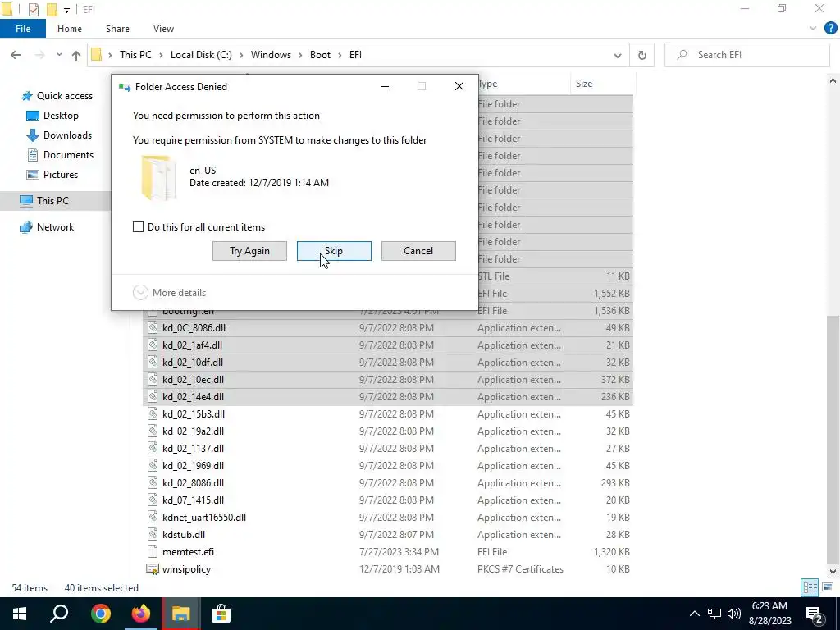The width and height of the screenshot is (840, 630).
Task: Open Pictures in the navigation pane
Action: tap(52, 175)
